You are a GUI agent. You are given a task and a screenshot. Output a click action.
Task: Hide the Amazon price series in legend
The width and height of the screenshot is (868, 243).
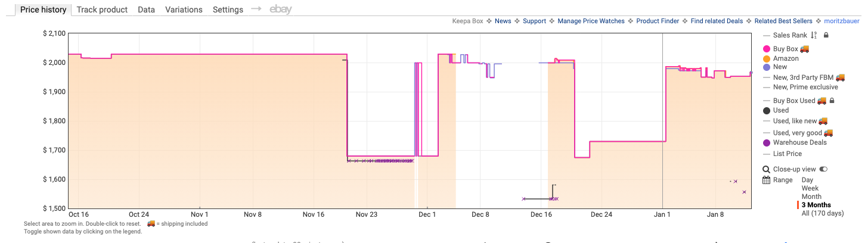[x=785, y=58]
